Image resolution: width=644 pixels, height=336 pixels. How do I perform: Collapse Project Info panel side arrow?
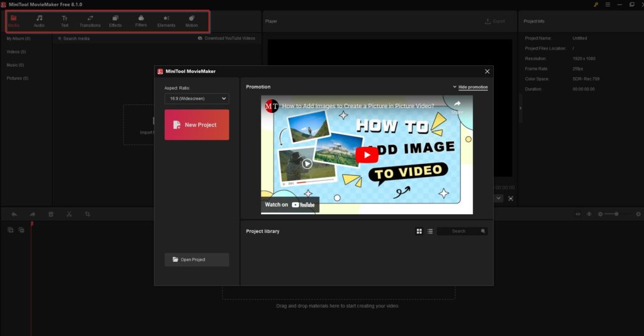click(520, 108)
